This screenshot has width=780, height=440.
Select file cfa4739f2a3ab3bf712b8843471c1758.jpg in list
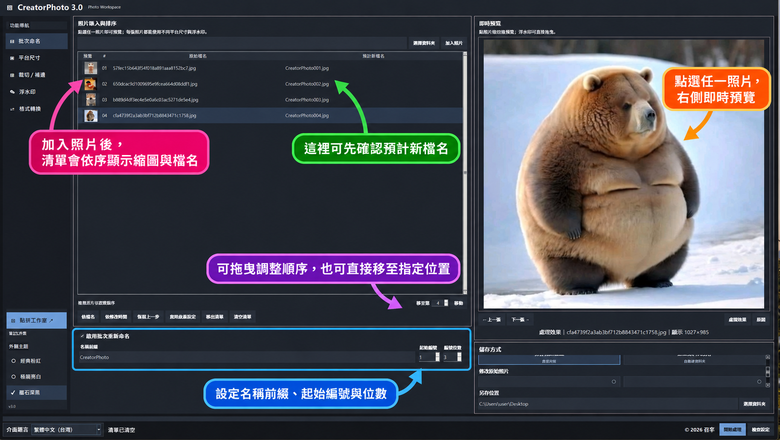[x=154, y=116]
